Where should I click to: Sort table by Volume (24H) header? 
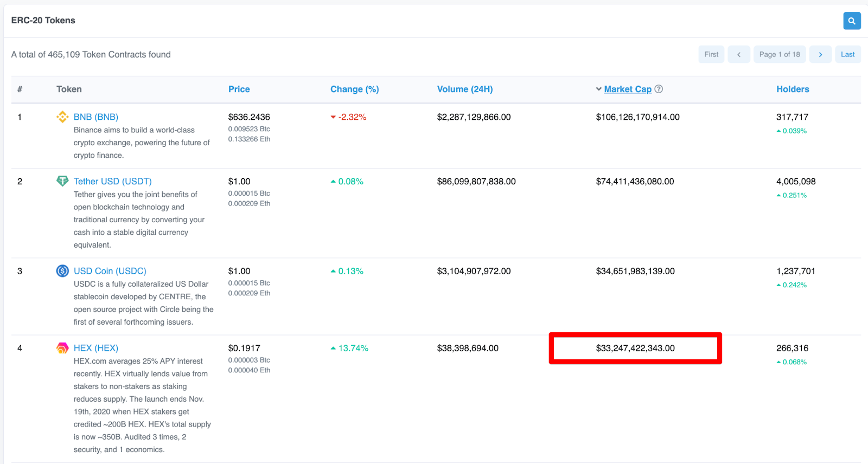pos(465,89)
